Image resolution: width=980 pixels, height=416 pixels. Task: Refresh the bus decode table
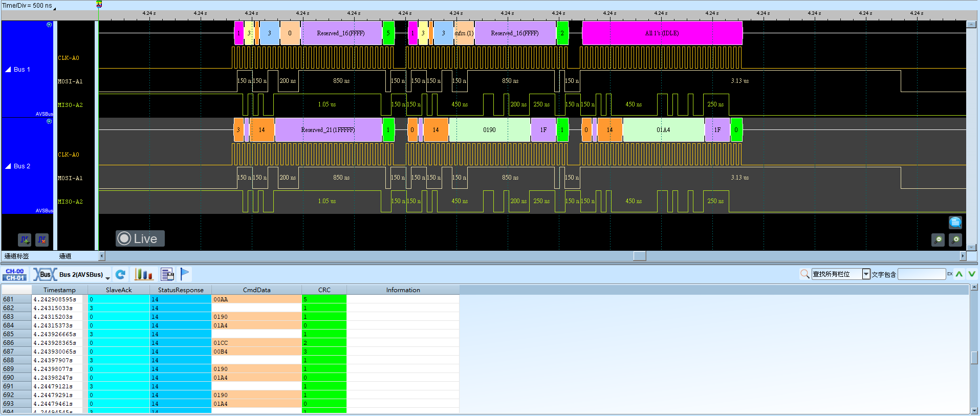(120, 275)
